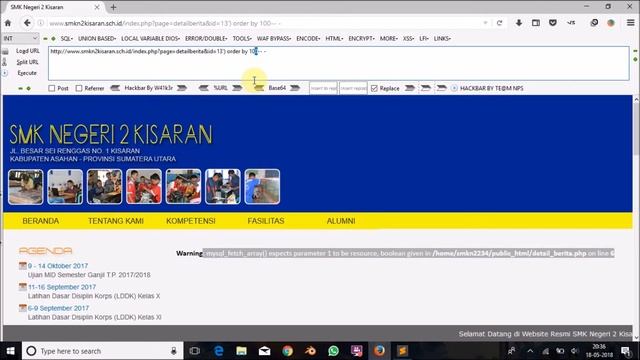Open the LINKS menu
This screenshot has height=360, width=640.
coord(442,38)
